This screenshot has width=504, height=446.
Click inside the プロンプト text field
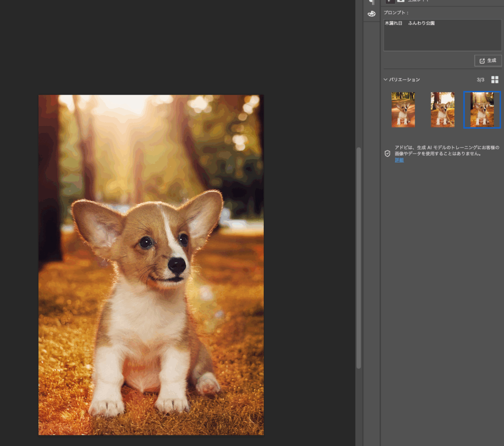(x=442, y=35)
